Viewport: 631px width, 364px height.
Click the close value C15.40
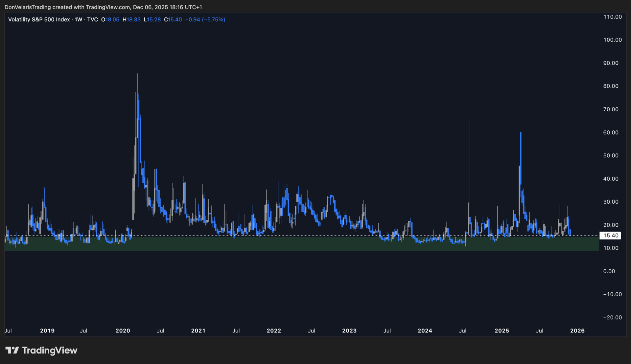point(173,20)
